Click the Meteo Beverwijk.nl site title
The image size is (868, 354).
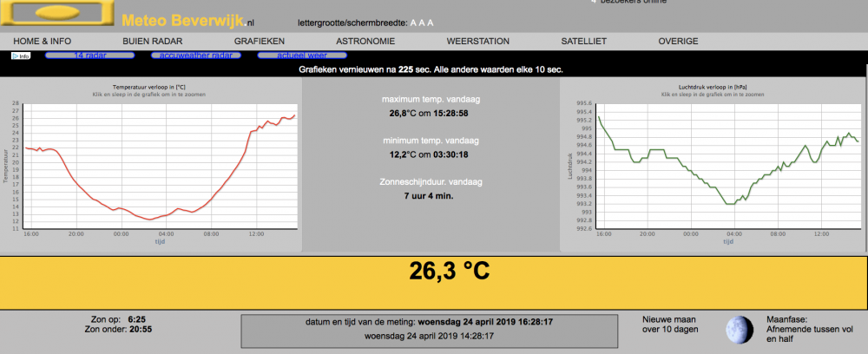[187, 21]
